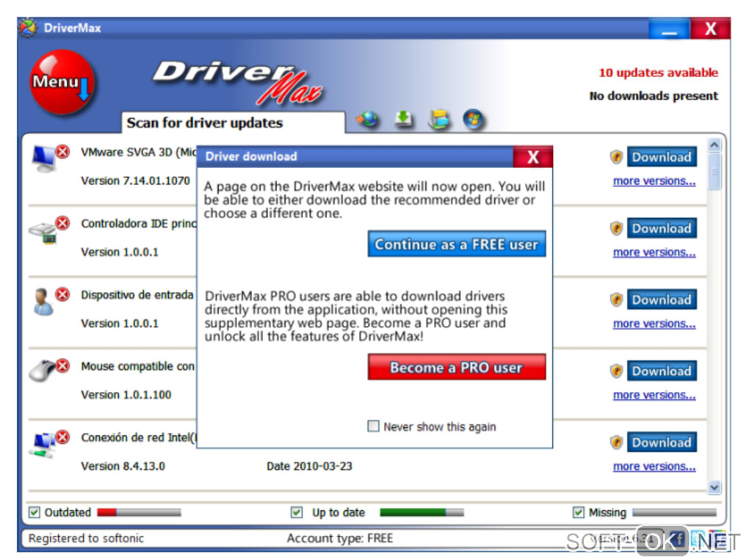Click the Windows logo round icon
Screen dimensions: 749x560
pos(474,119)
